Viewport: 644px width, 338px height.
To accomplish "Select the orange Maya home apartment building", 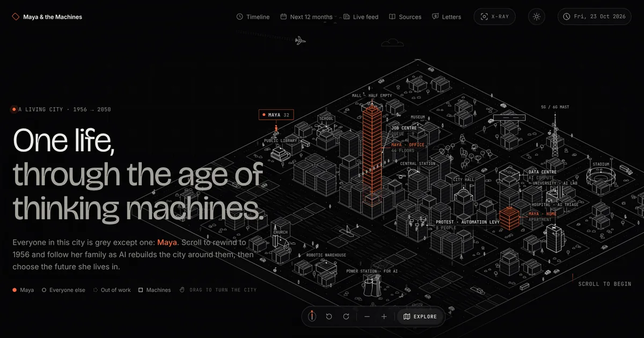I will [x=510, y=219].
